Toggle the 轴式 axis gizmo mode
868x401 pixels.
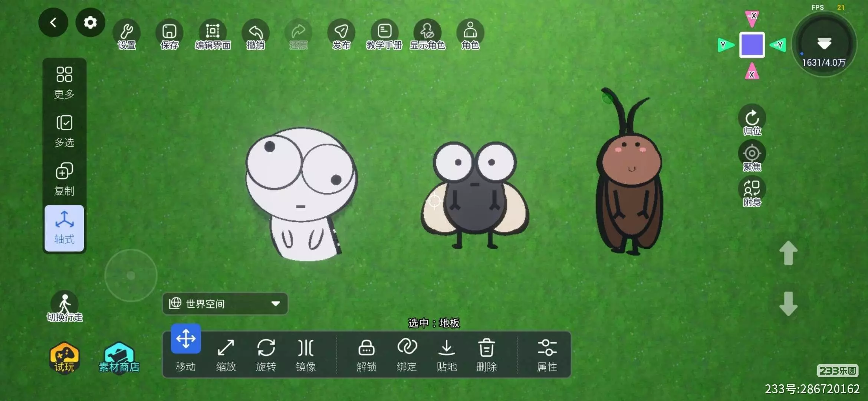point(64,228)
